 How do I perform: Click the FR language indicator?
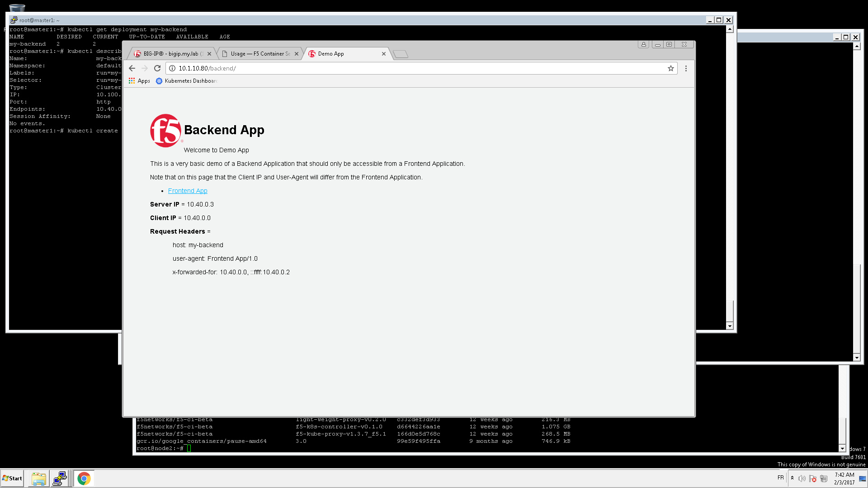[x=781, y=478]
